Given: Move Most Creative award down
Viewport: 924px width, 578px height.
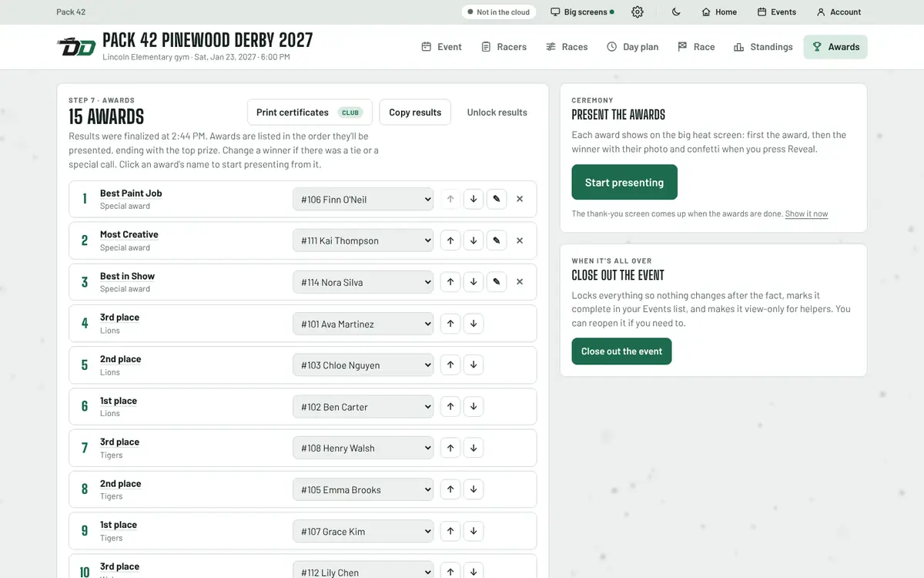Looking at the screenshot, I should [x=474, y=240].
